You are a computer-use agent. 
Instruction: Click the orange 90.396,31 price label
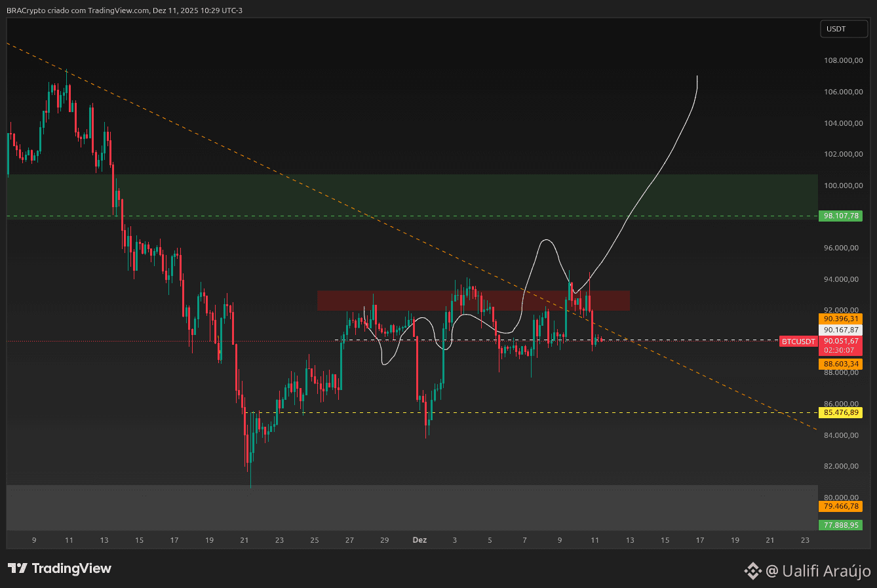841,319
